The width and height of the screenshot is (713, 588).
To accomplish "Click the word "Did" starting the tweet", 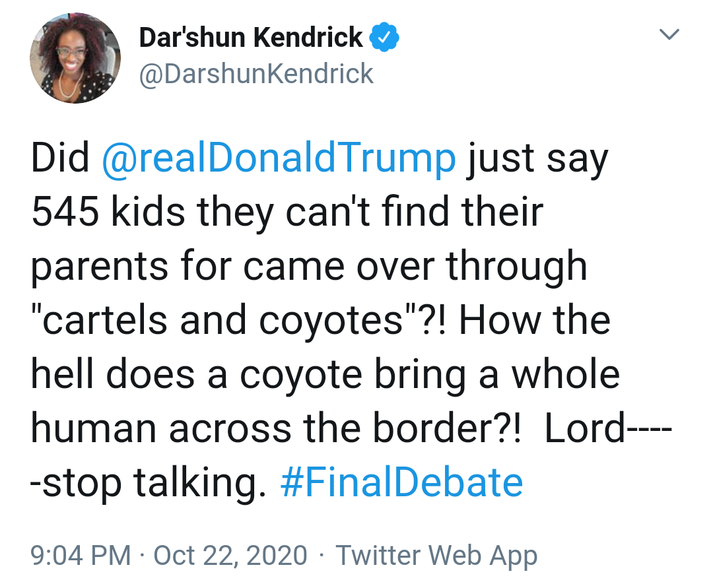I will click(60, 158).
